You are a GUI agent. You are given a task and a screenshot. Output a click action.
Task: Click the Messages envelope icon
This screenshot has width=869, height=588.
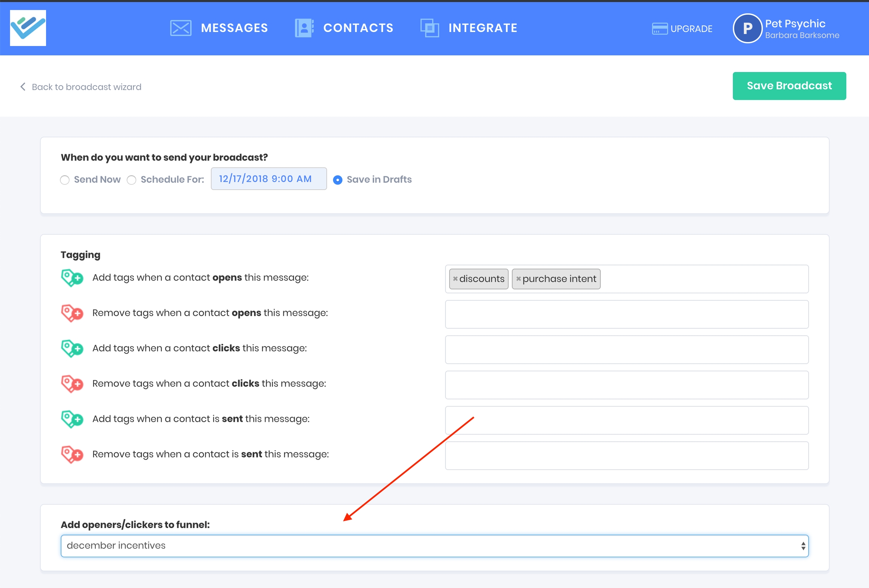point(181,28)
